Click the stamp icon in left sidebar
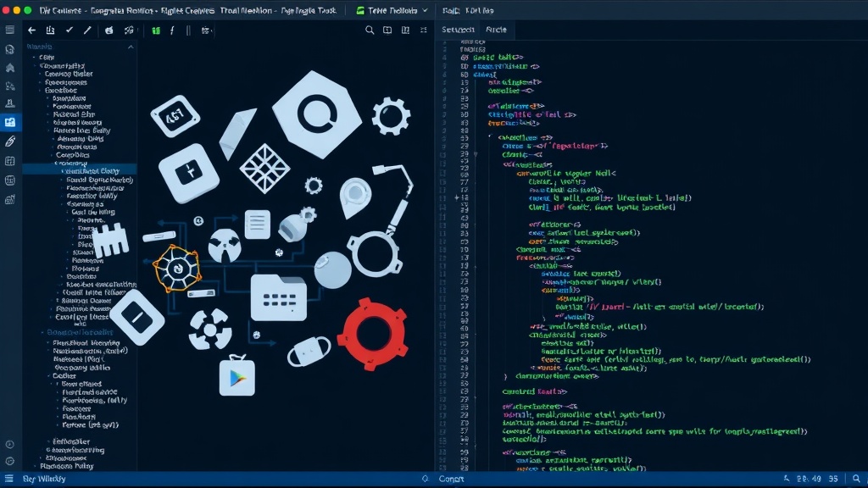This screenshot has height=488, width=868. [10, 103]
